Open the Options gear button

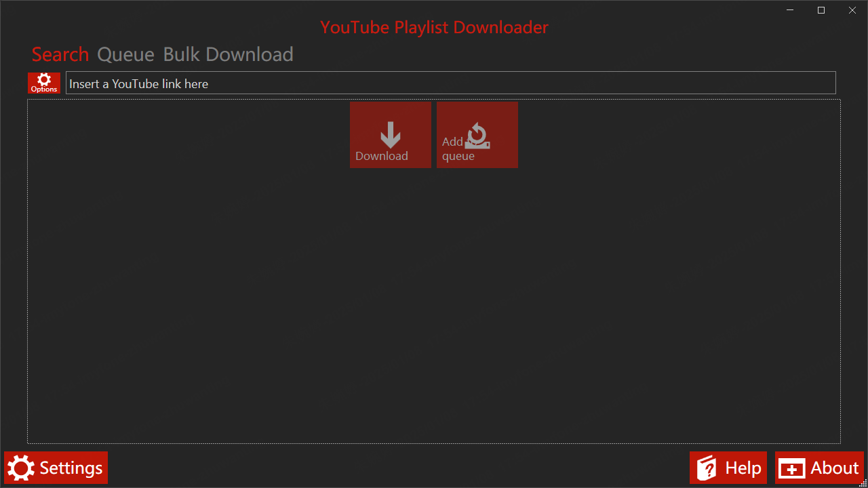tap(44, 83)
